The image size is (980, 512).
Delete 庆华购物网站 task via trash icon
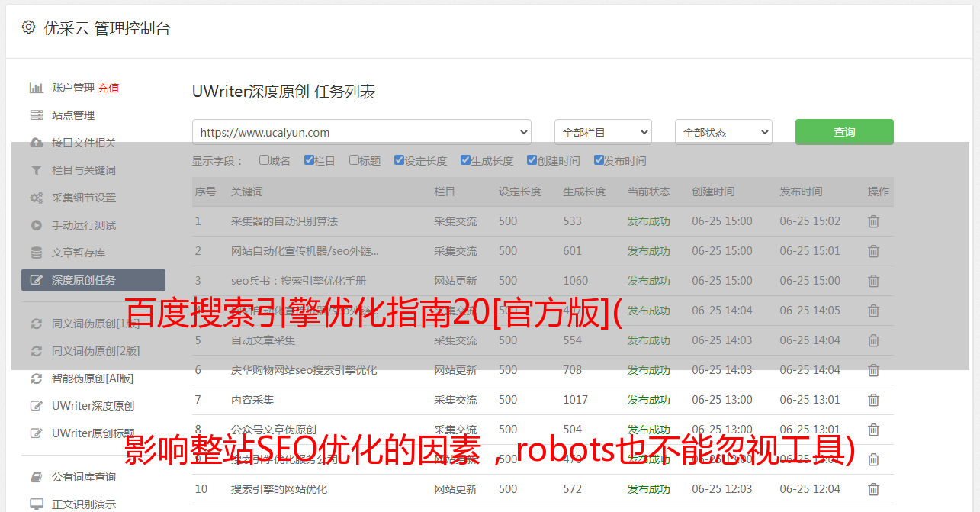[x=874, y=370]
